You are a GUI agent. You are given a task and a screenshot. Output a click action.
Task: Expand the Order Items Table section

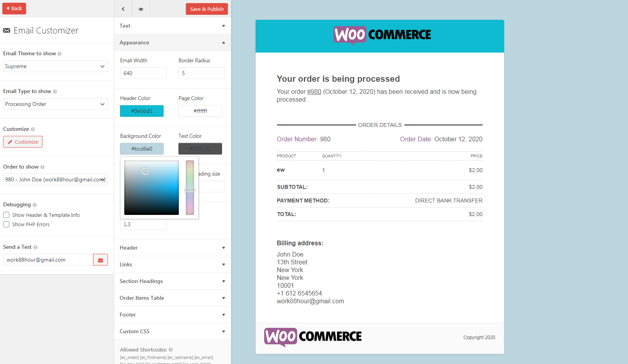(172, 298)
